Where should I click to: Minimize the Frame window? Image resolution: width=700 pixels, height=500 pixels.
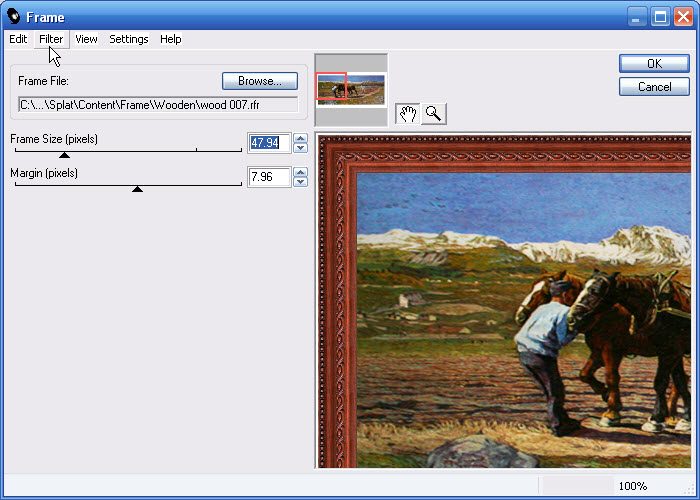coord(636,17)
